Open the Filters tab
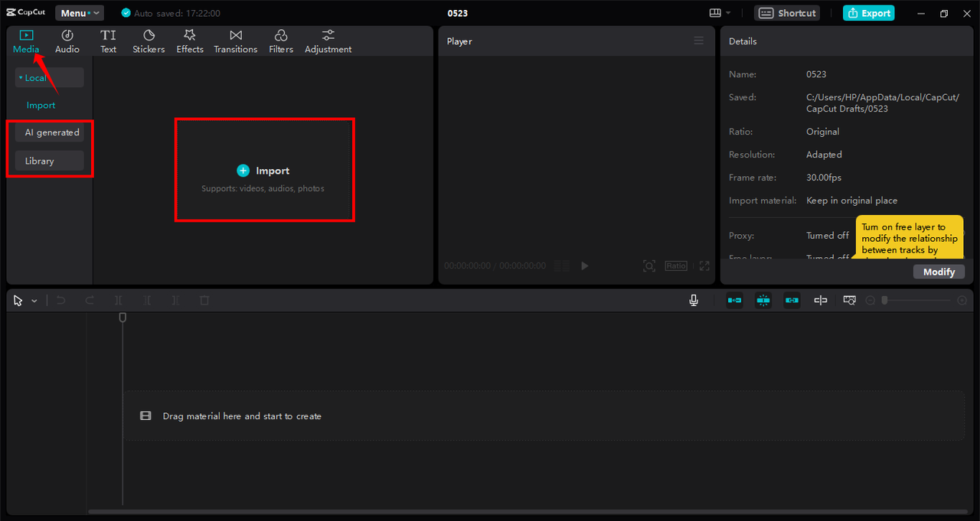980x521 pixels. (281, 41)
